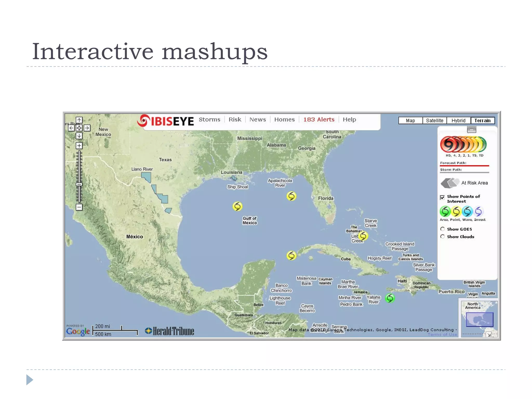This screenshot has height=399, width=532.
Task: Pan the map right with the arrow
Action: pos(87,128)
